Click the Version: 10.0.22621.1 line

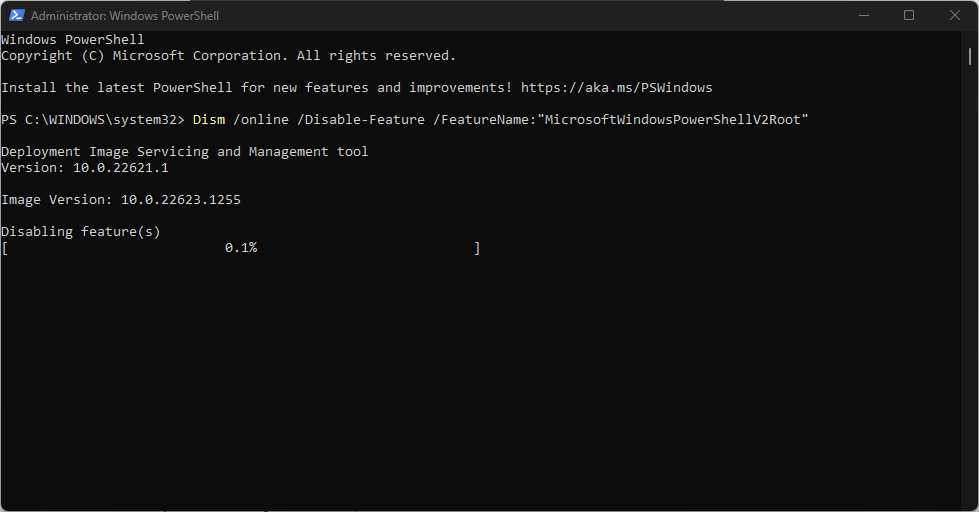[85, 167]
